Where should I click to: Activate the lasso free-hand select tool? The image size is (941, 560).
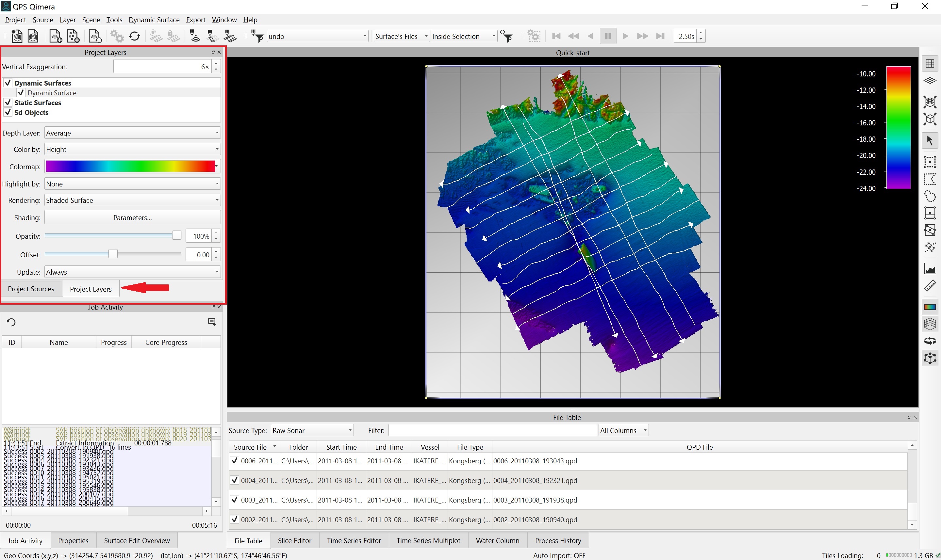[930, 196]
